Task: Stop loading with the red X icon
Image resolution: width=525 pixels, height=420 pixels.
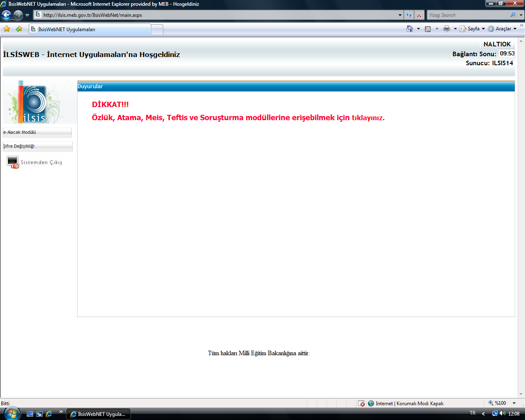Action: (419, 15)
